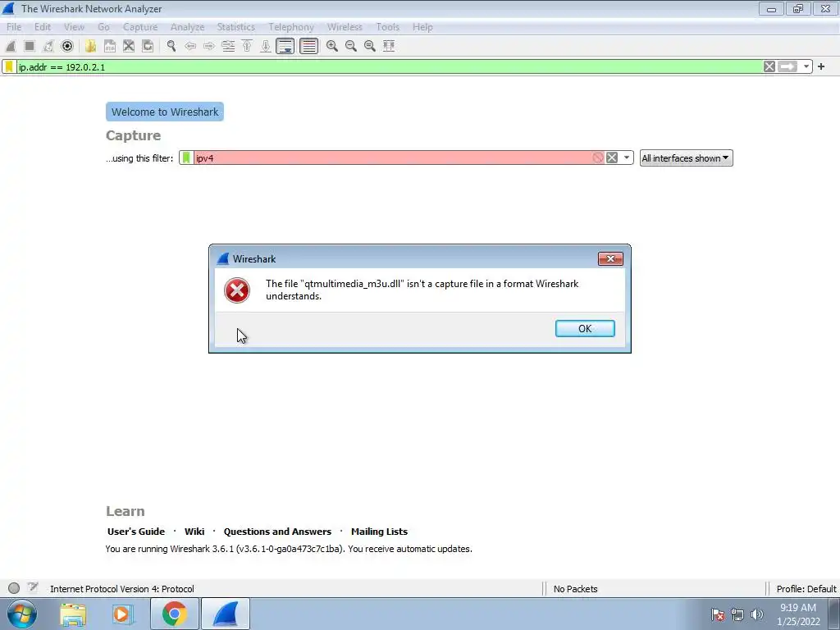The width and height of the screenshot is (840, 630).
Task: Open the Edit menu
Action: coord(43,27)
